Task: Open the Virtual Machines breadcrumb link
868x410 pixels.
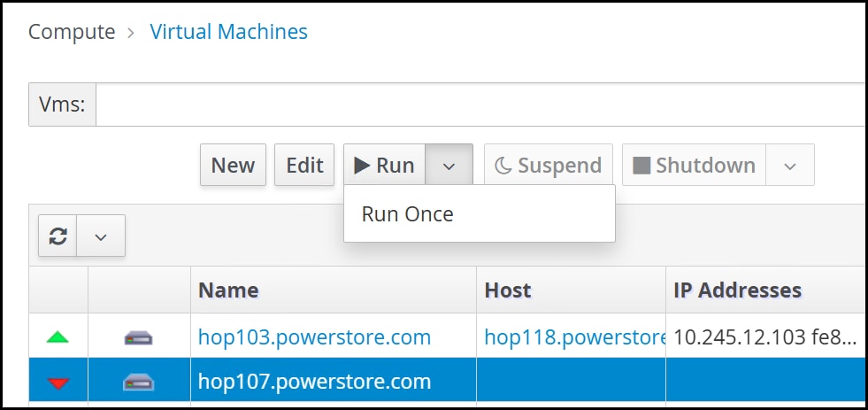Action: pyautogui.click(x=228, y=32)
